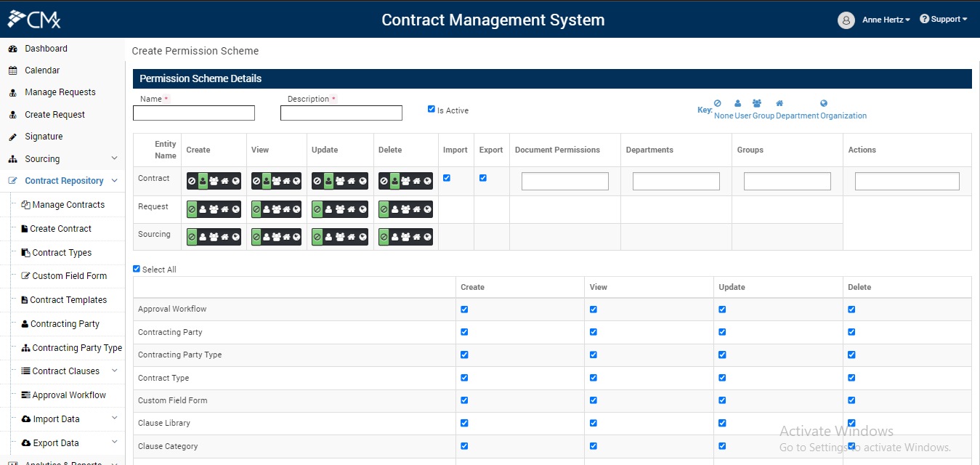Toggle the Export checkbox for Contract
Image resolution: width=980 pixels, height=465 pixels.
tap(483, 178)
